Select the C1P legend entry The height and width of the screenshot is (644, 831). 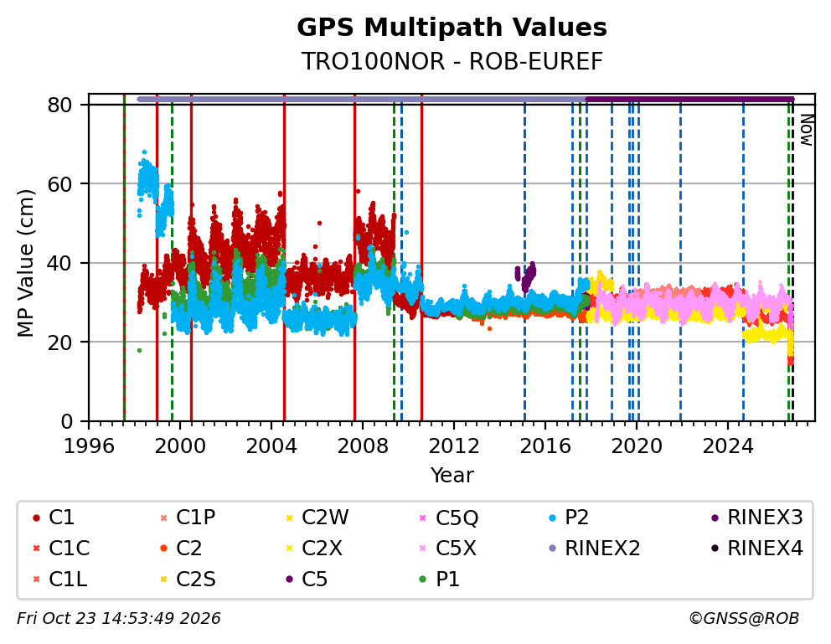[x=187, y=518]
